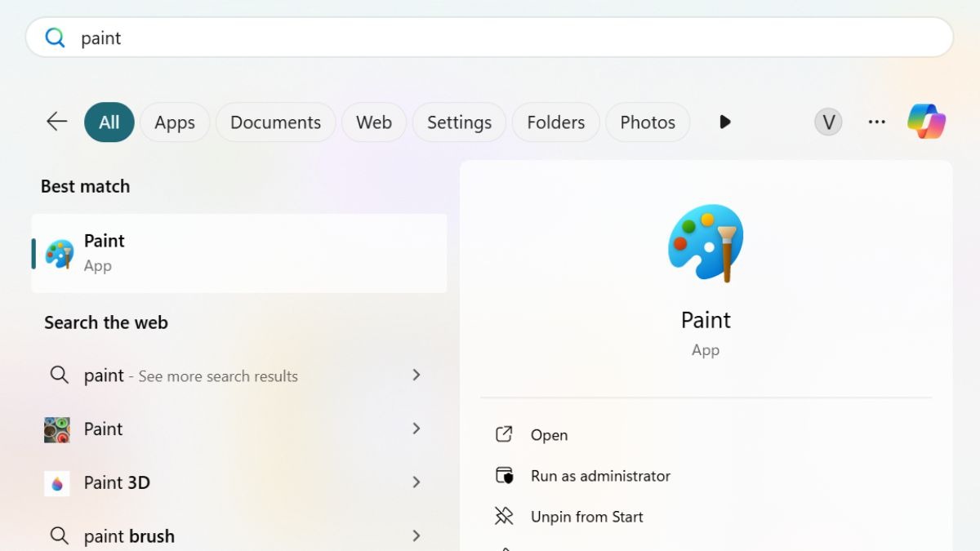Click the large Paint palette icon in details pane
This screenshot has width=980, height=551.
(706, 243)
